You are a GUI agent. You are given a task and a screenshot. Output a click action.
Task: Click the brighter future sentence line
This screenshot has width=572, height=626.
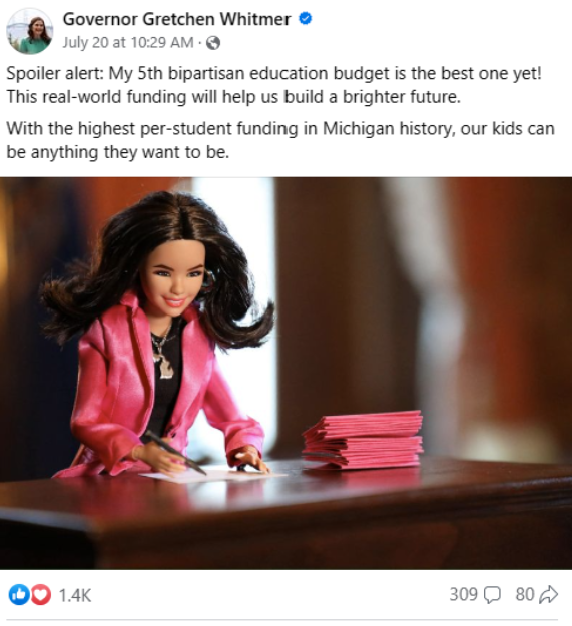234,97
